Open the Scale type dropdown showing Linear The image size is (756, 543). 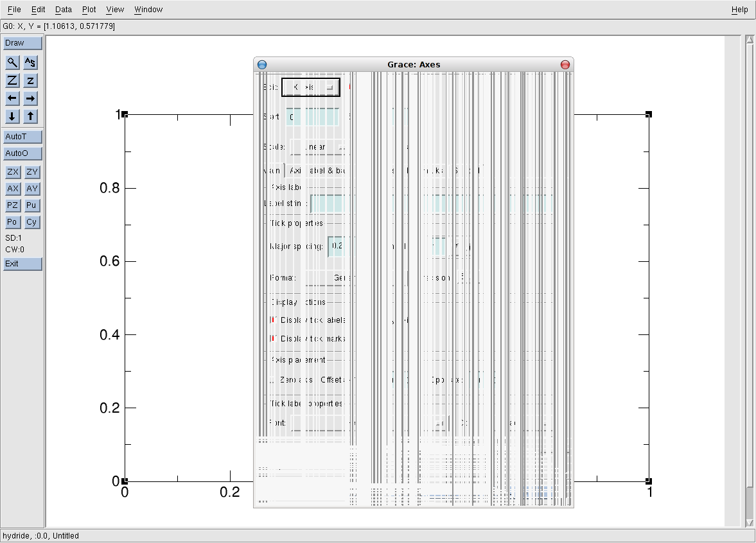tap(319, 147)
